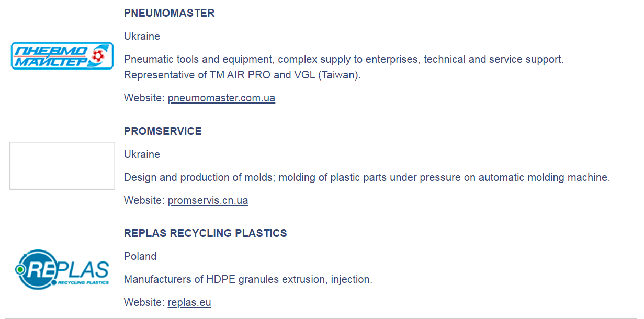Click the "Website:" label beside pneumomaster.com.ua
This screenshot has height=319, width=644.
pos(144,98)
